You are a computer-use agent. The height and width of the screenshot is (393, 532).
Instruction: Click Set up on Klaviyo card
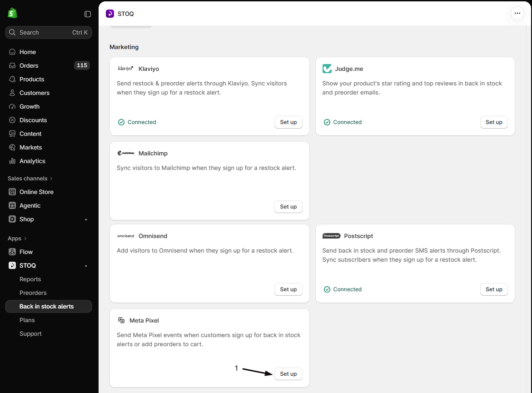[288, 122]
